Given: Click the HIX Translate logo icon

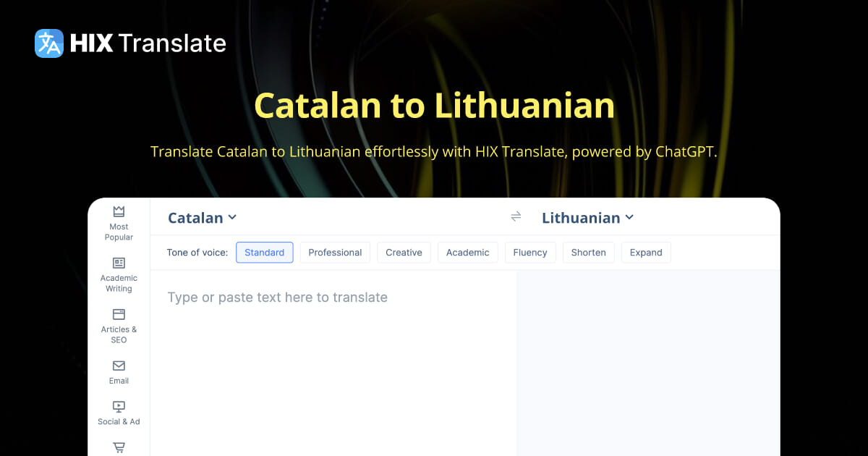Looking at the screenshot, I should [48, 43].
